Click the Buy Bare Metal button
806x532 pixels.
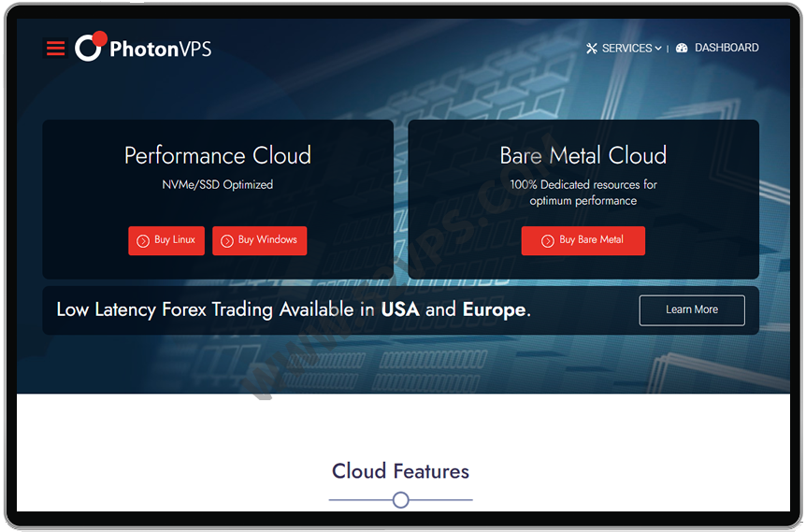(583, 240)
